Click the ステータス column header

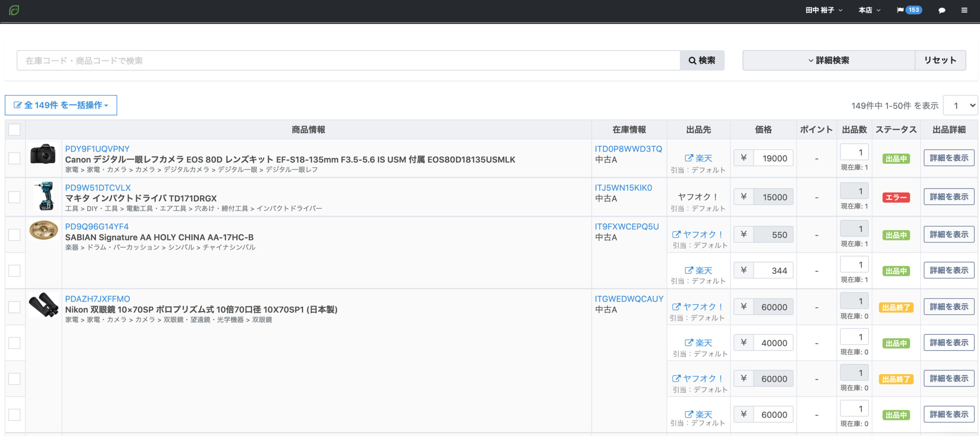tap(896, 129)
